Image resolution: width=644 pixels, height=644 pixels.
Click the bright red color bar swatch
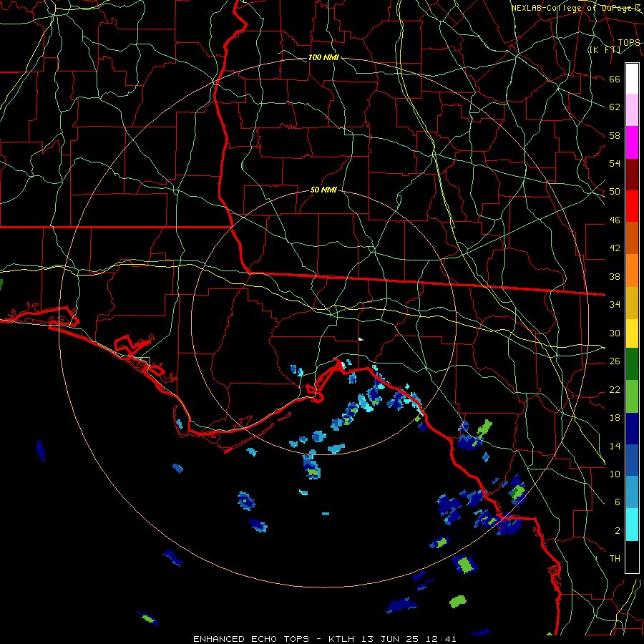click(x=632, y=206)
